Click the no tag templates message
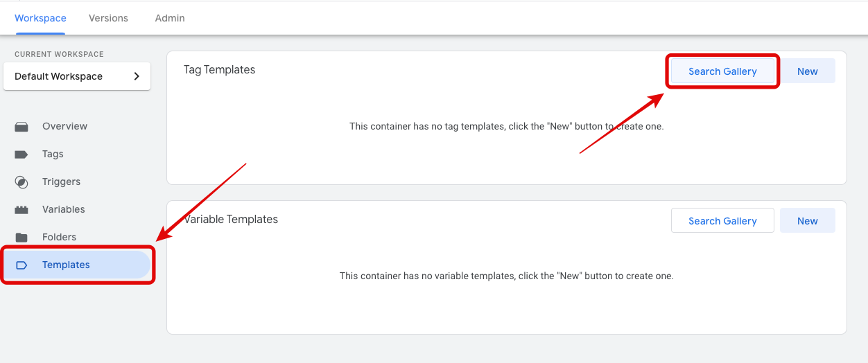The image size is (868, 363). (506, 127)
